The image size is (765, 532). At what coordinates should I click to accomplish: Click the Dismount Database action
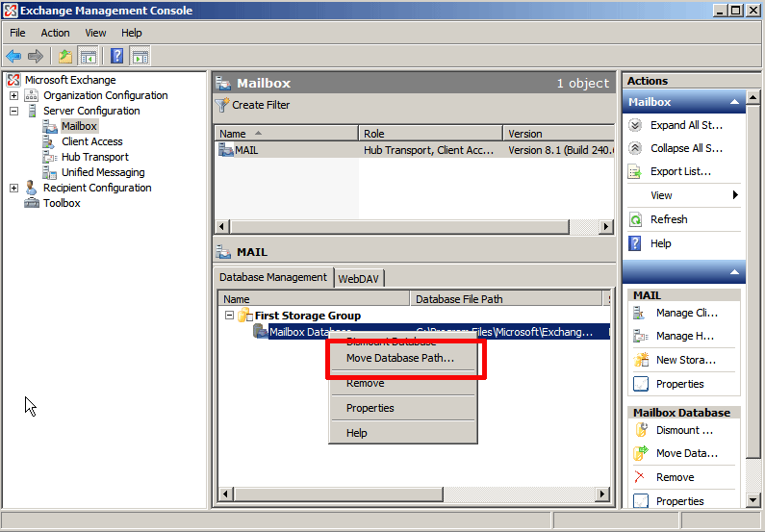[686, 430]
